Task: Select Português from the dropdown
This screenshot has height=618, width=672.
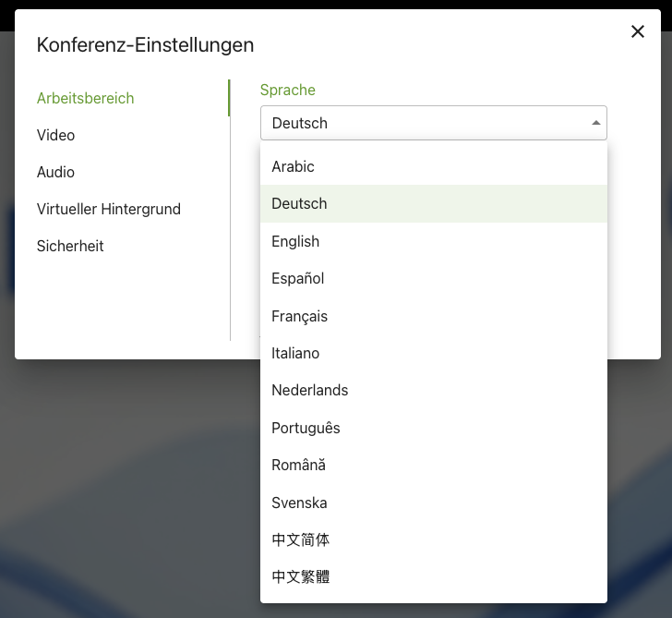Action: pos(306,428)
